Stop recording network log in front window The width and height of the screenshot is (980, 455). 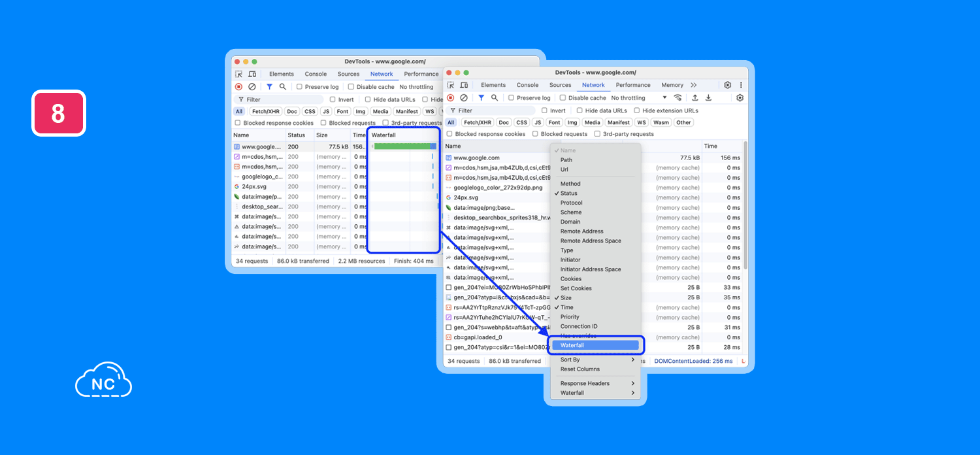pyautogui.click(x=450, y=98)
